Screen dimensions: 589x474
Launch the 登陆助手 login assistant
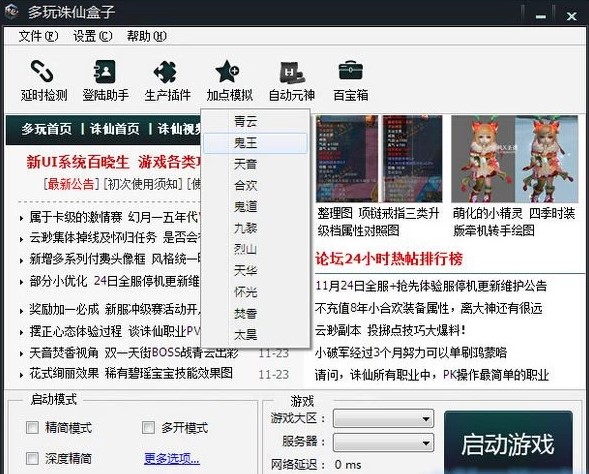coord(106,80)
